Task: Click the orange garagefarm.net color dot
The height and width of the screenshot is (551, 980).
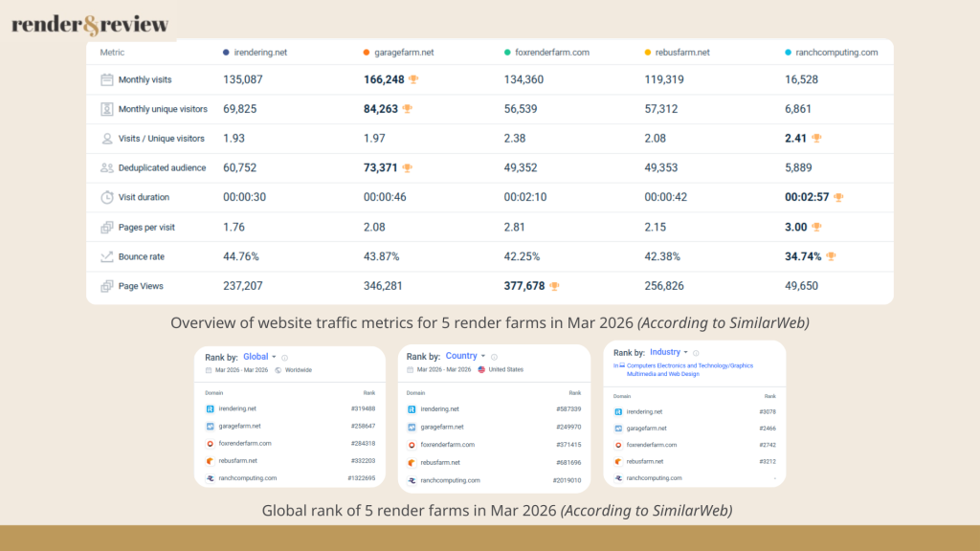Action: coord(367,53)
